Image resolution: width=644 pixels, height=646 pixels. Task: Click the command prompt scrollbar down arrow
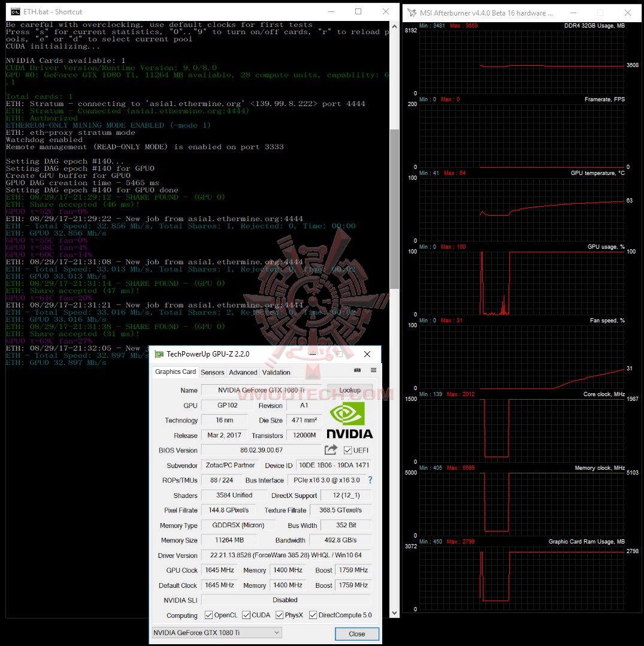pos(394,613)
